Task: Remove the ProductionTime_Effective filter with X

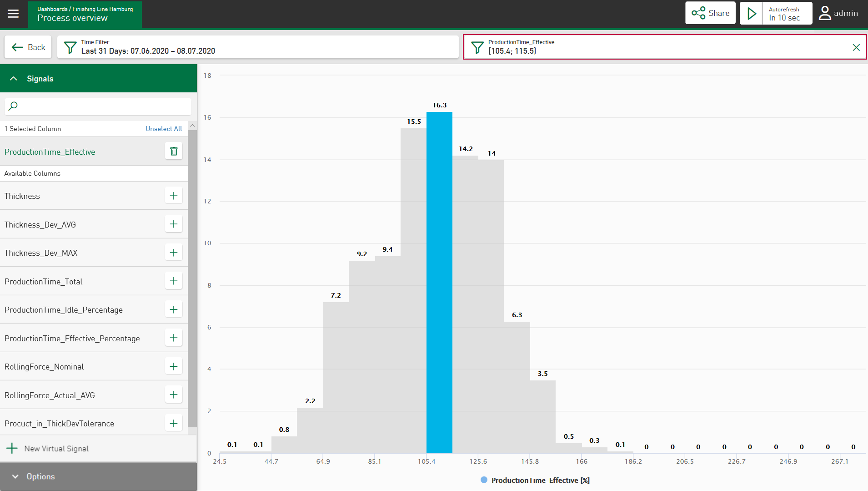Action: click(x=856, y=47)
